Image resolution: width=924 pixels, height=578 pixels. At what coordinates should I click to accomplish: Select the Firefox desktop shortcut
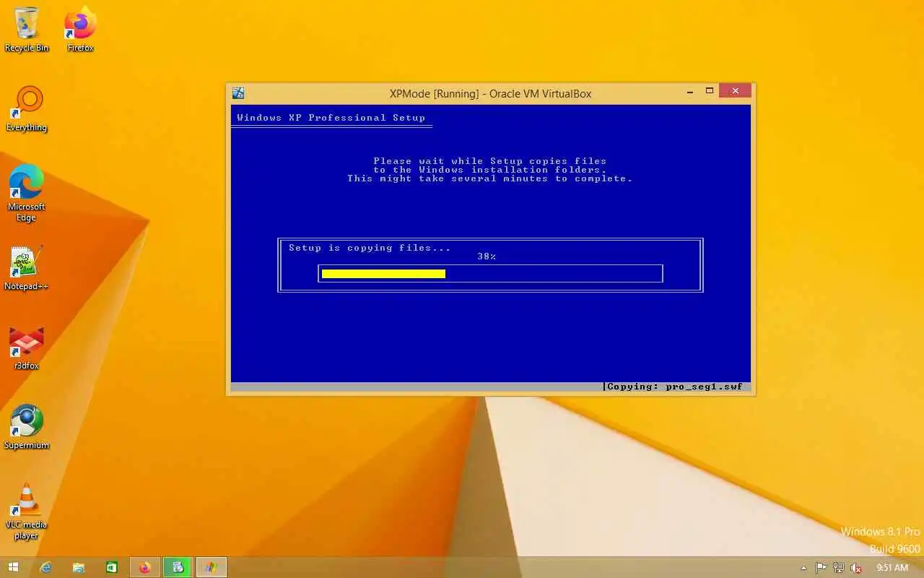80,30
